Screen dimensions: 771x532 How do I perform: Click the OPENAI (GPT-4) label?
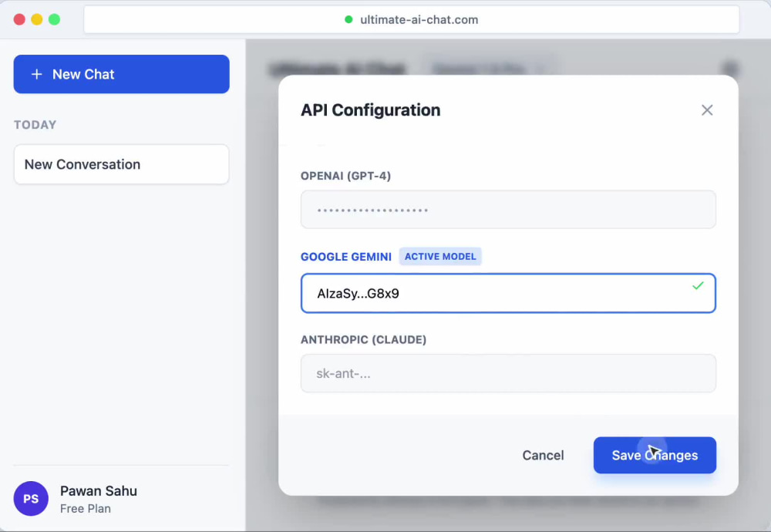click(x=345, y=176)
